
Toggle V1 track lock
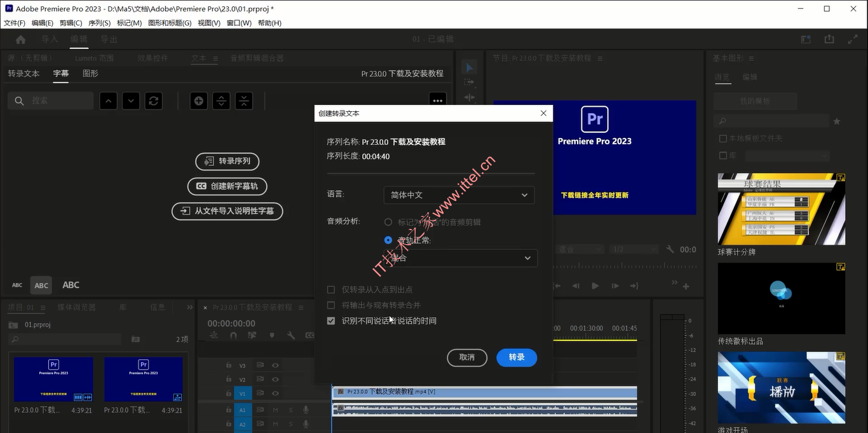[x=229, y=394]
